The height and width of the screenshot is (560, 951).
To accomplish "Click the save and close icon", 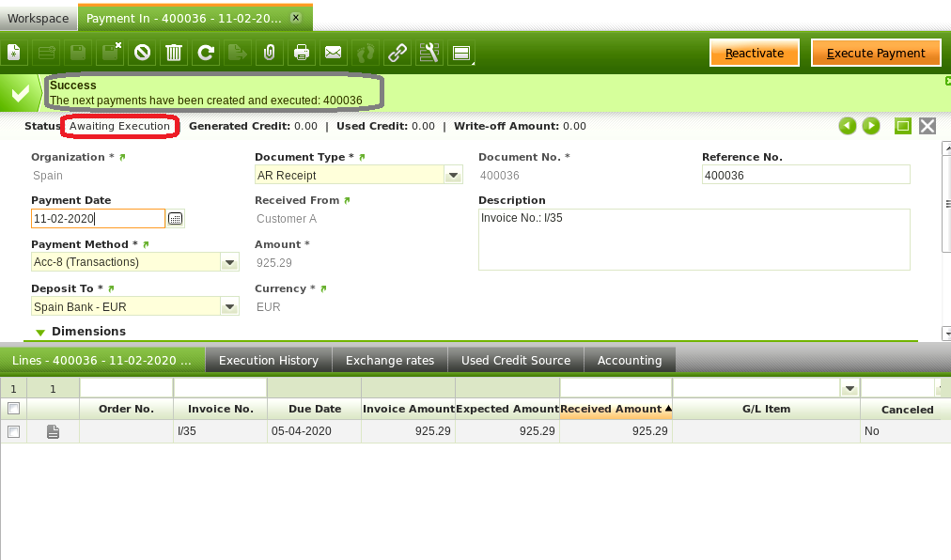I will click(110, 53).
